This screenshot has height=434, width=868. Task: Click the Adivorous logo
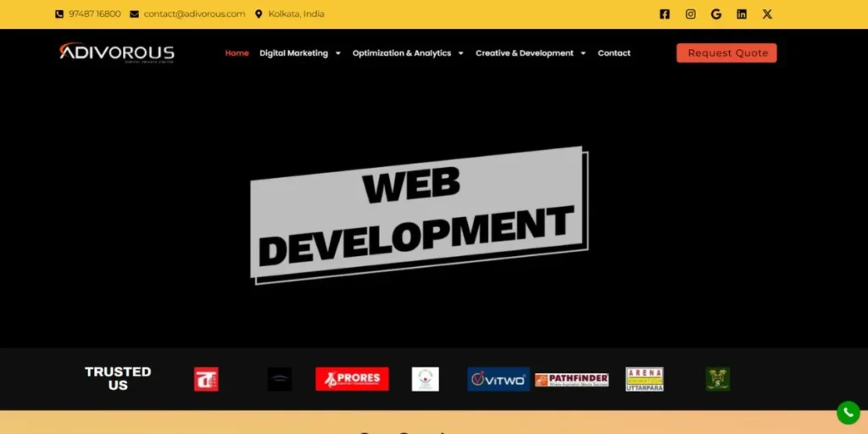117,53
